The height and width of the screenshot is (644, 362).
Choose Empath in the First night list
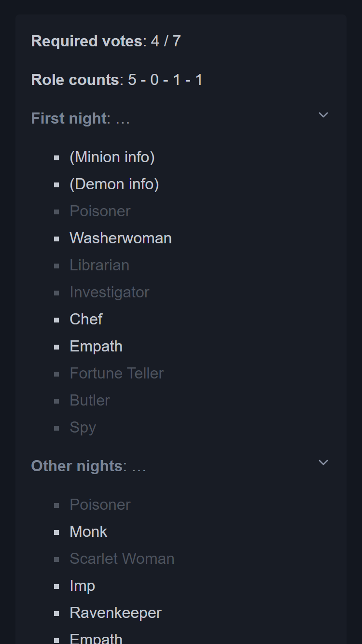click(x=96, y=346)
